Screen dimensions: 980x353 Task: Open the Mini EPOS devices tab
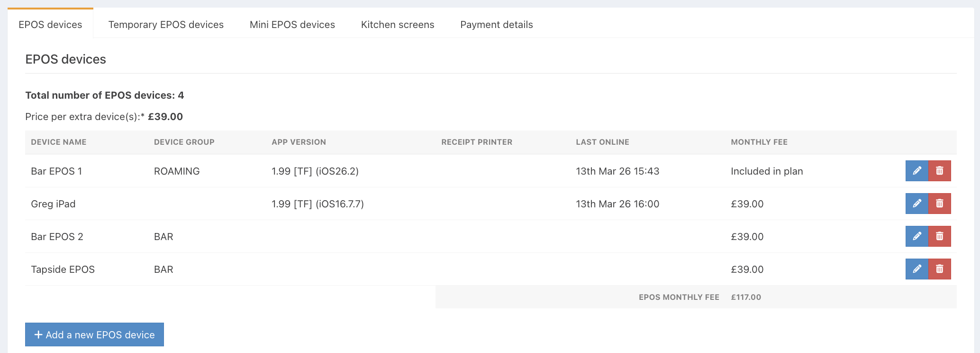pos(292,25)
